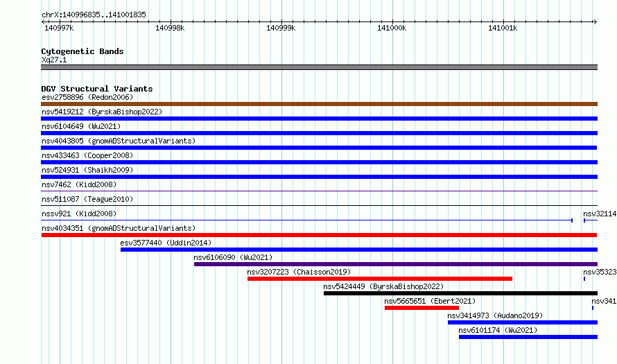The width and height of the screenshot is (617, 364).
Task: Select the purple nsv6106090 variant bar
Action: (x=396, y=264)
